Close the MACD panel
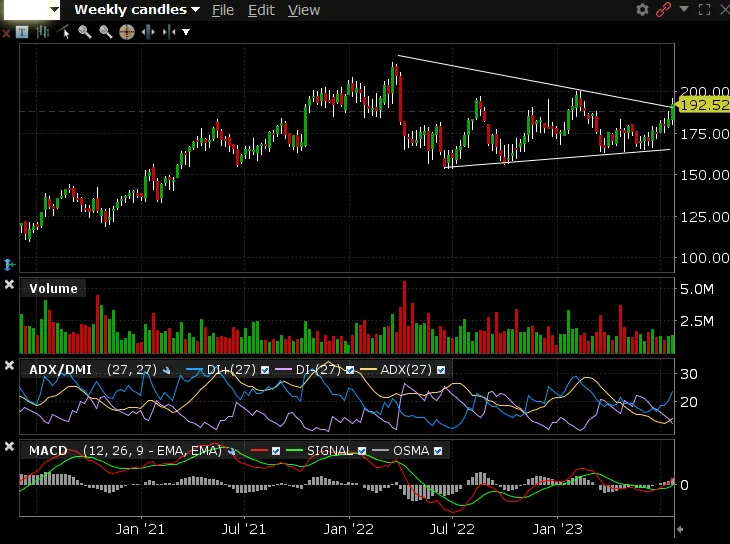 point(9,447)
